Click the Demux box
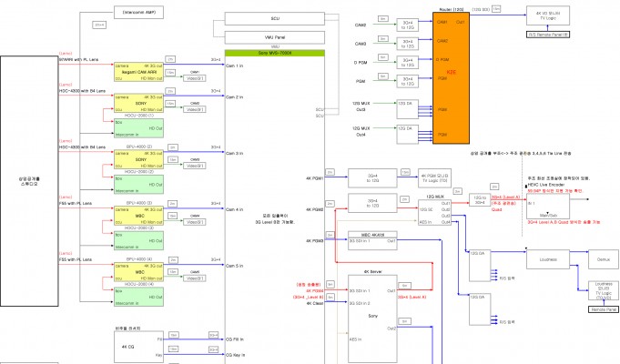620x364 pixels. 604,259
